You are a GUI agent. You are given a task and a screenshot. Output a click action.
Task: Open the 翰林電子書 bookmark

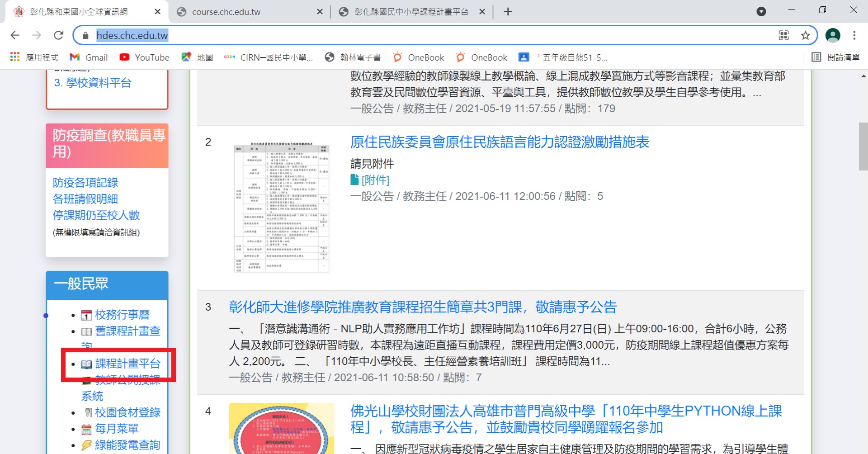353,57
